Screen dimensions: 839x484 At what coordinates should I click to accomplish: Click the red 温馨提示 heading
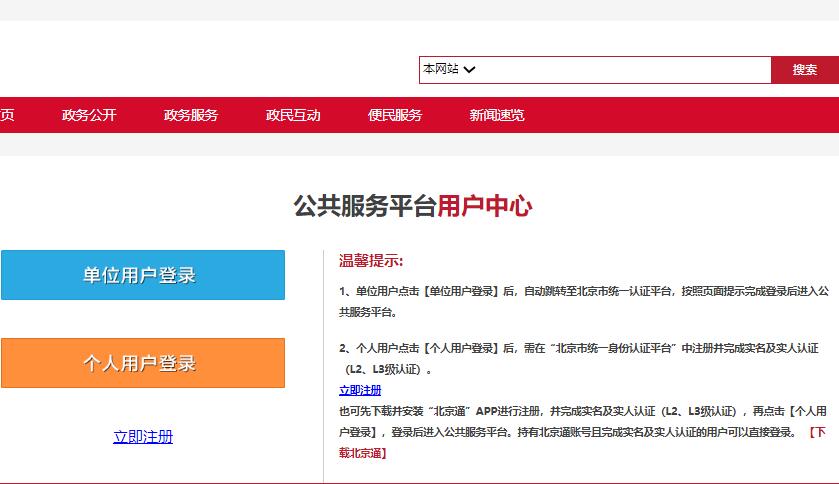[x=371, y=261]
